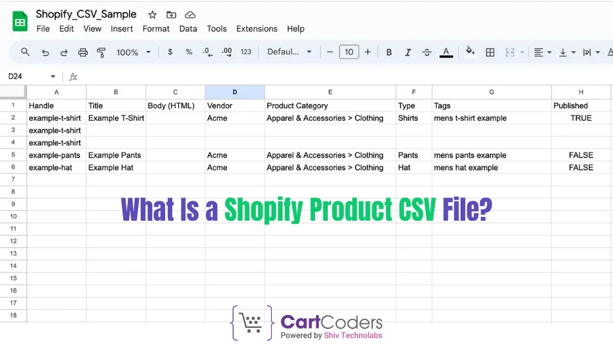613x364 pixels.
Task: Expand the merge cells dropdown arrow
Action: 522,52
